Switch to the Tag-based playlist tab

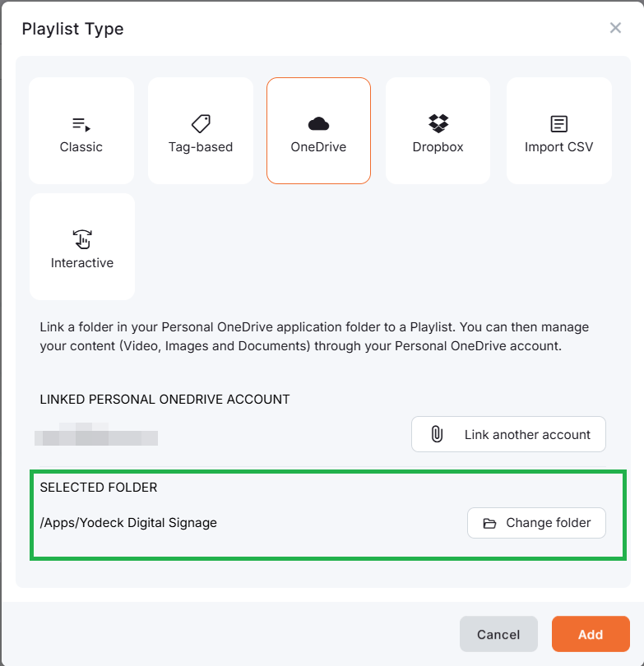200,130
